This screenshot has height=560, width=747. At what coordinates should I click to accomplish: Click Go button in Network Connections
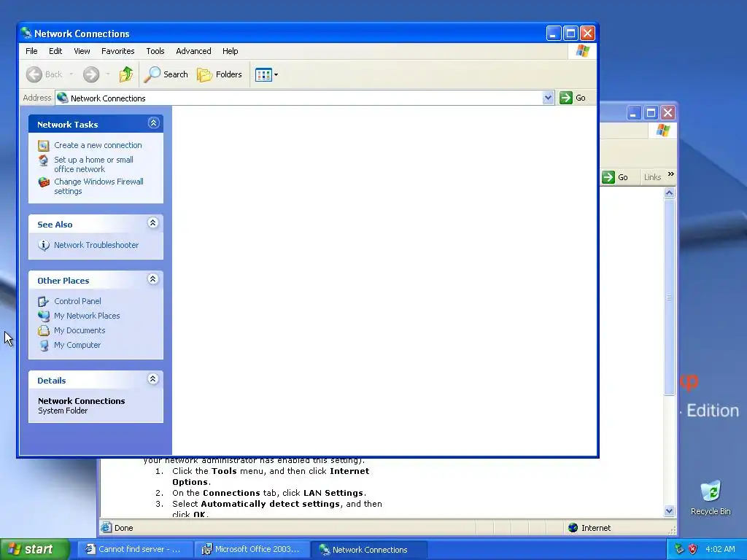tap(573, 98)
